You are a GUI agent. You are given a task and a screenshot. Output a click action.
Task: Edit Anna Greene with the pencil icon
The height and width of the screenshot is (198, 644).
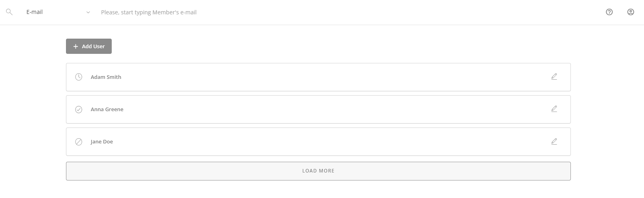click(554, 109)
